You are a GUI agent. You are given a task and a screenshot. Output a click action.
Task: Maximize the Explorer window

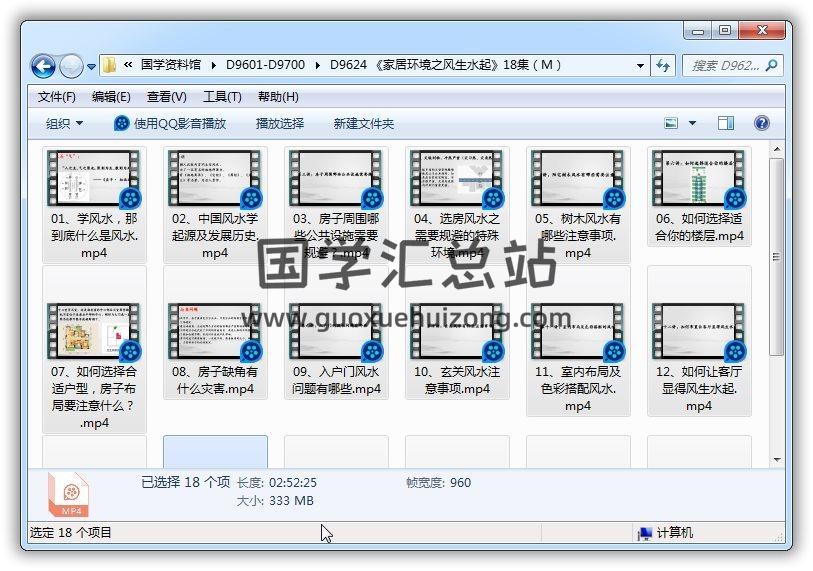coord(725,31)
